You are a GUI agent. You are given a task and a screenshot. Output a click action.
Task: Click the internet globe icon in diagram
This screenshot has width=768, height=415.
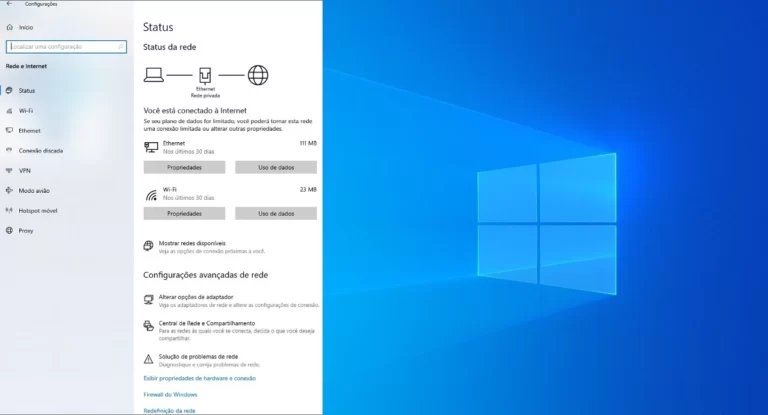pyautogui.click(x=258, y=75)
